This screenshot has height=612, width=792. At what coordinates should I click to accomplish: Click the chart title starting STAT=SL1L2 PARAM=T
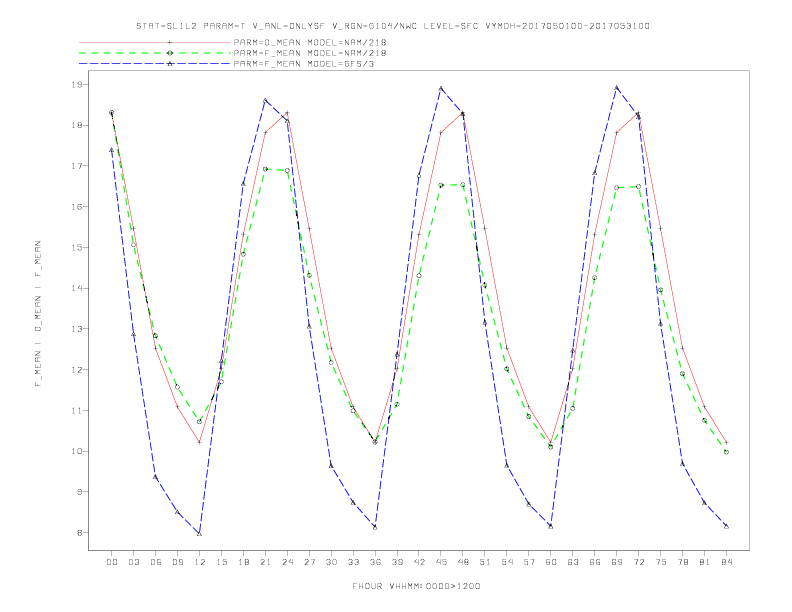pyautogui.click(x=393, y=26)
